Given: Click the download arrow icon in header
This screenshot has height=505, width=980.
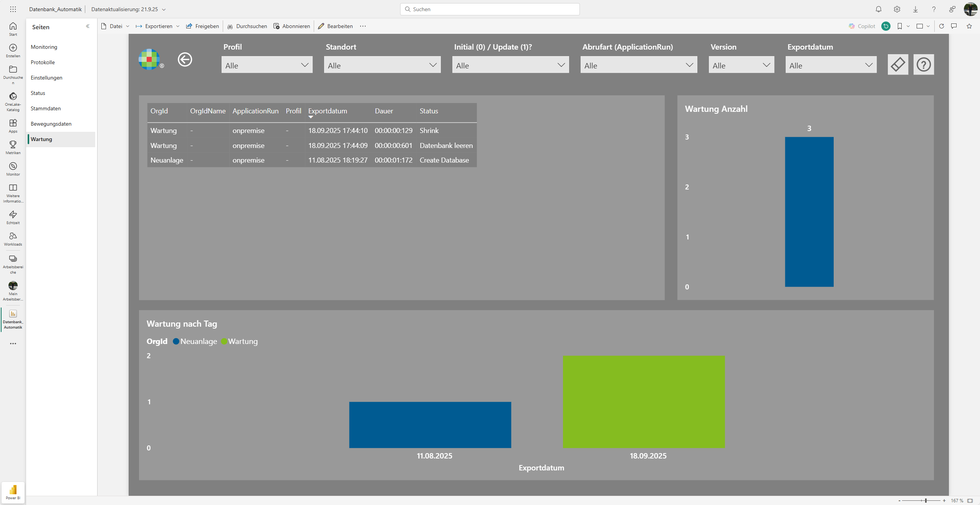Looking at the screenshot, I should pos(915,9).
